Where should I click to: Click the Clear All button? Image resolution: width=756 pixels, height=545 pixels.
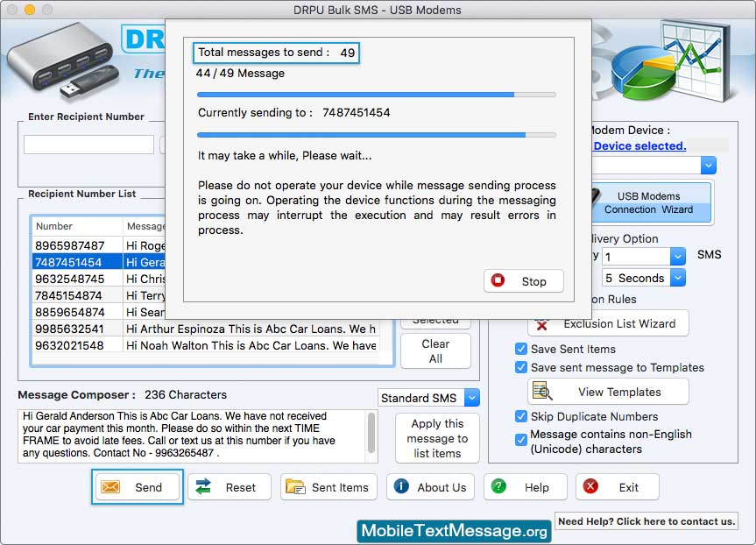435,351
